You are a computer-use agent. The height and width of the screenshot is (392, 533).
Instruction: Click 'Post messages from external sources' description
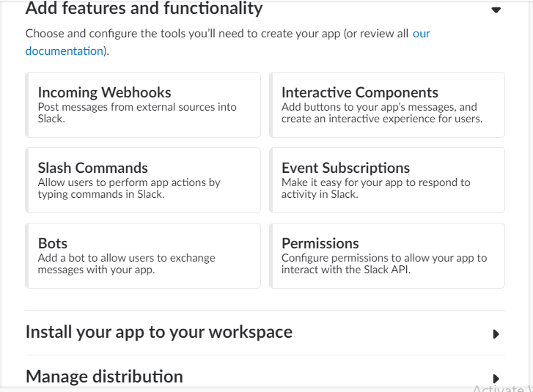(137, 113)
